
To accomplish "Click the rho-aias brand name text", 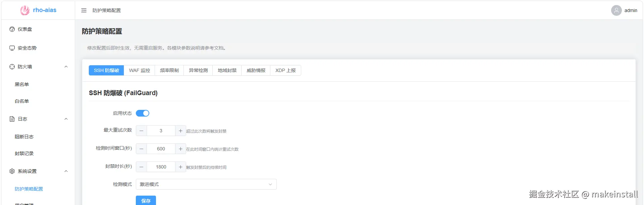I will pyautogui.click(x=45, y=10).
